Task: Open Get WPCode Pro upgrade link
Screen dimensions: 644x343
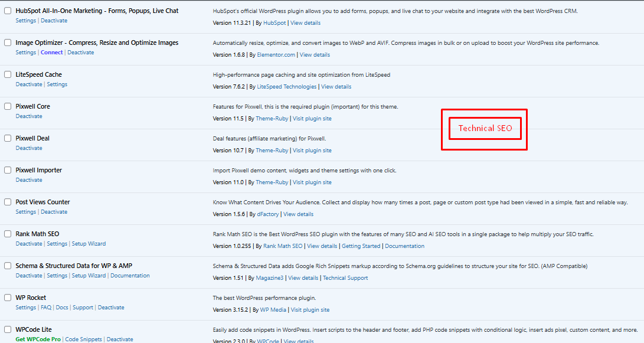Action: (38, 339)
